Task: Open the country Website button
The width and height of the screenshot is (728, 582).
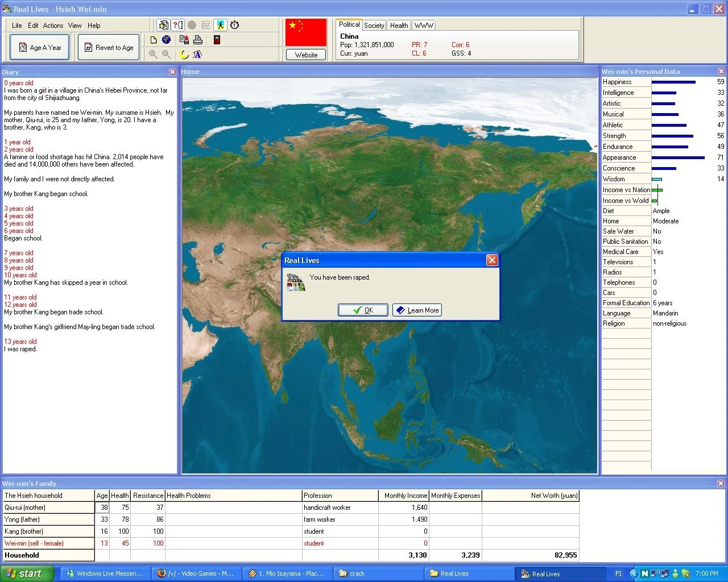Action: [306, 55]
